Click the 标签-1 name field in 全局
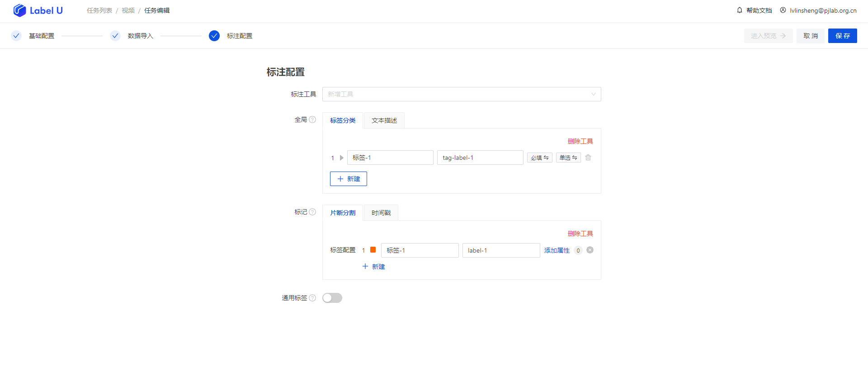 (x=390, y=158)
